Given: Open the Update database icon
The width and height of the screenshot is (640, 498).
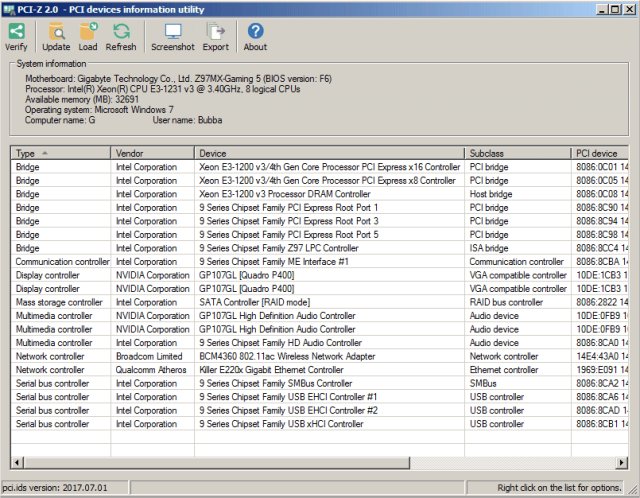Looking at the screenshot, I should pos(56,31).
